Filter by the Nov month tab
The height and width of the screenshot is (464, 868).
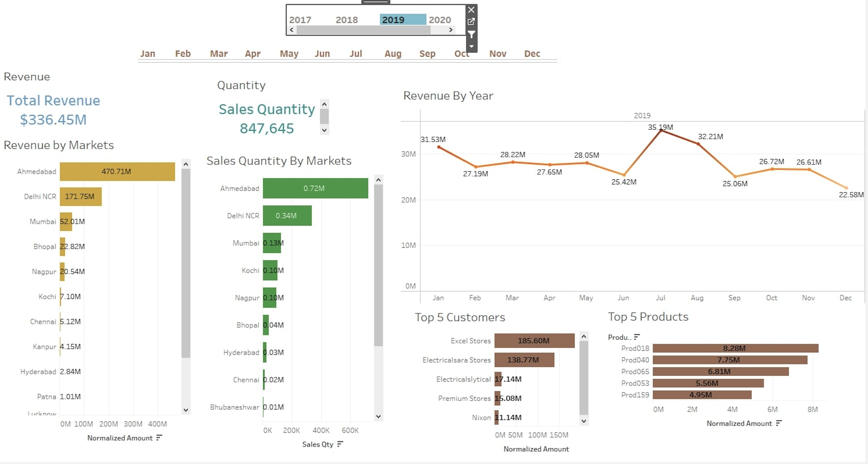(x=497, y=54)
